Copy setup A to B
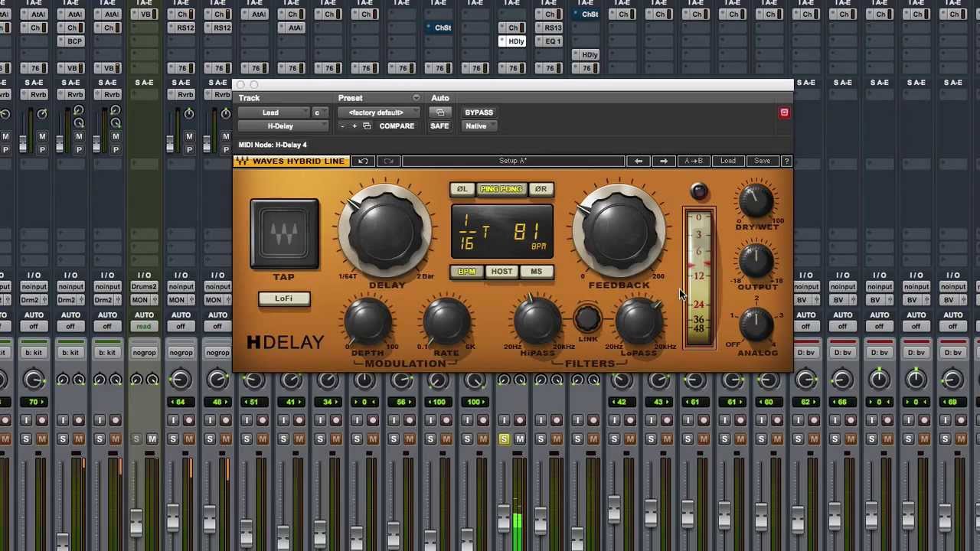Viewport: 980px width, 551px height. [x=694, y=161]
